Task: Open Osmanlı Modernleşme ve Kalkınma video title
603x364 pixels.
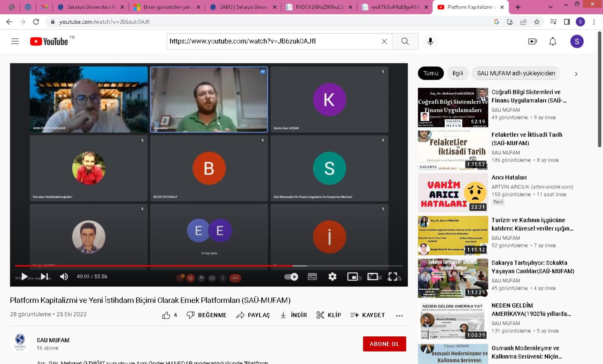Action: (527, 352)
